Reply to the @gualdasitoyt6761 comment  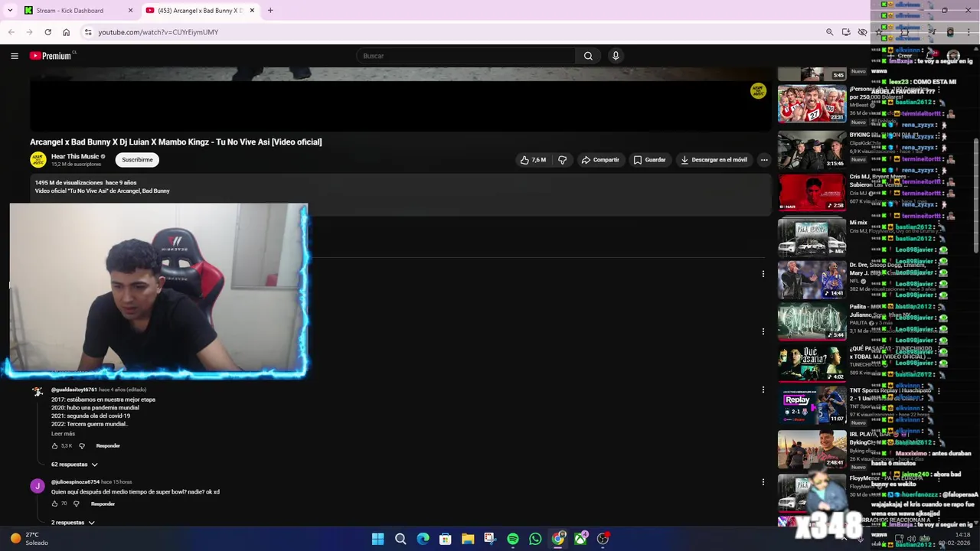(x=108, y=446)
